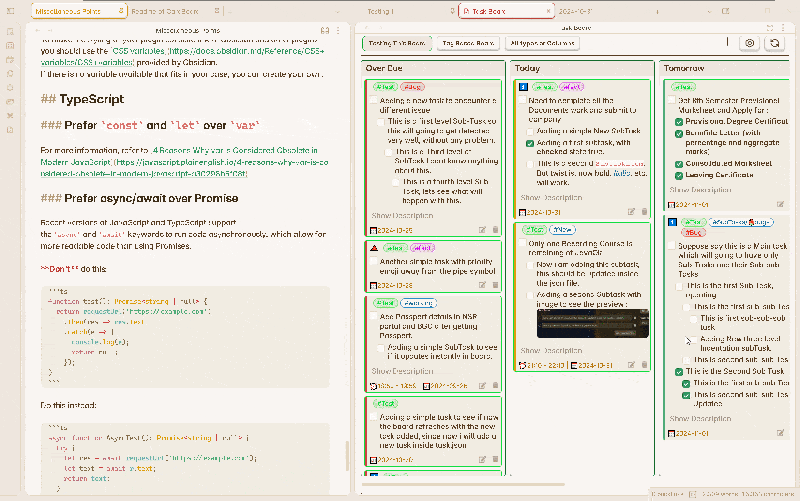Screen dimensions: 800x501
Task: Check 'Only one Recording Course' main checkbox
Action: click(522, 243)
